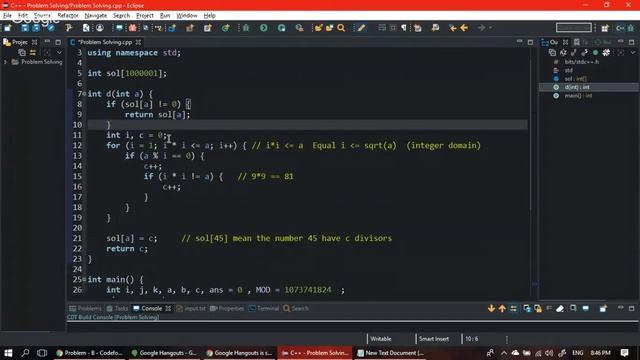Toggle Hide Non-Public Members green dot
640x360 pixels.
[595, 52]
